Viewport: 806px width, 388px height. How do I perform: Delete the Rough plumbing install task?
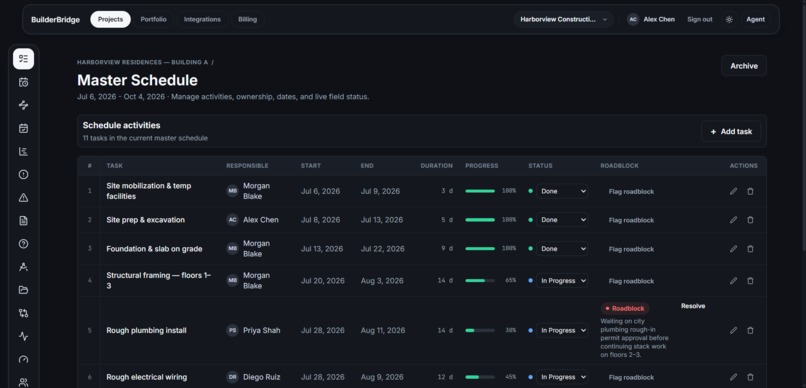point(750,330)
